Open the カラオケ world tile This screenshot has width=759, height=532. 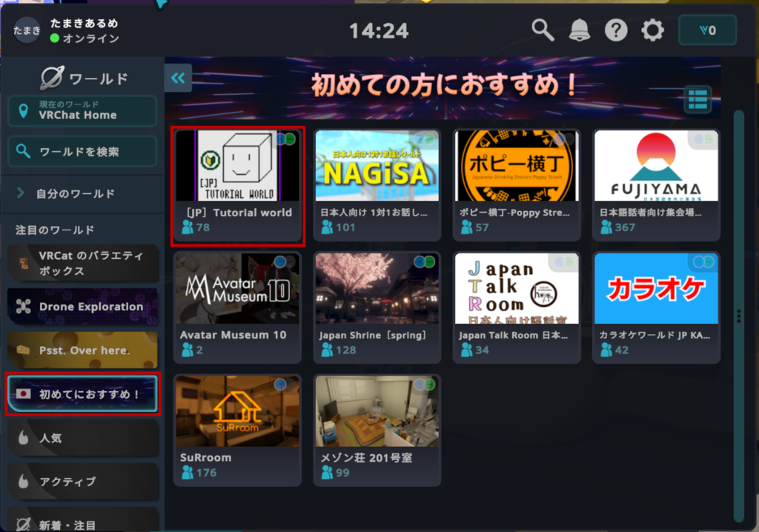click(x=656, y=289)
